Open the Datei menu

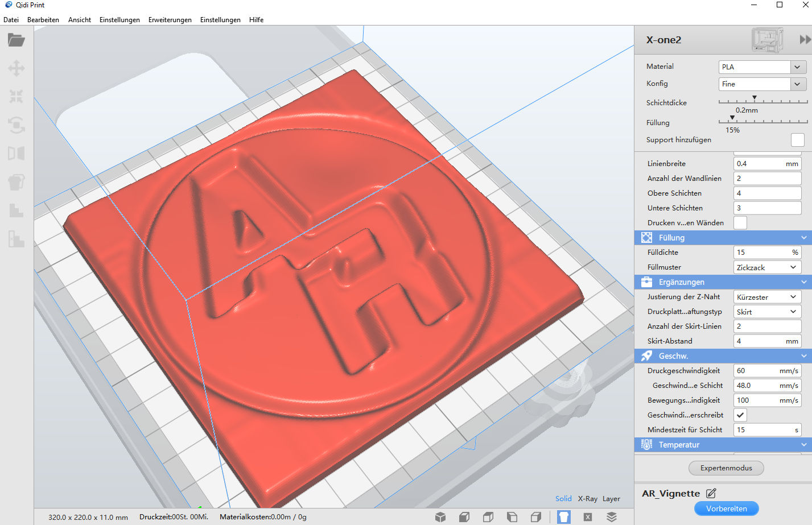[11, 19]
